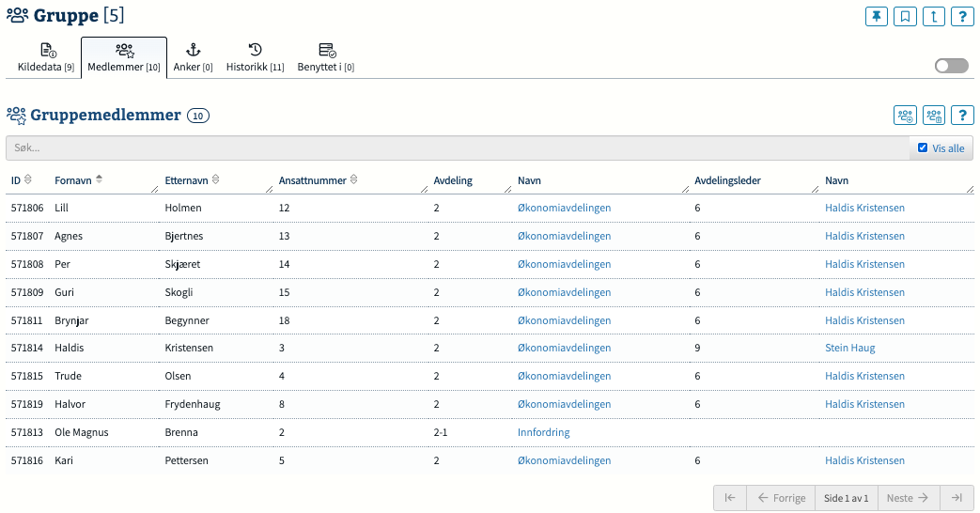Open Økonomiavdelingen link in Kari Pettersen row

[564, 460]
